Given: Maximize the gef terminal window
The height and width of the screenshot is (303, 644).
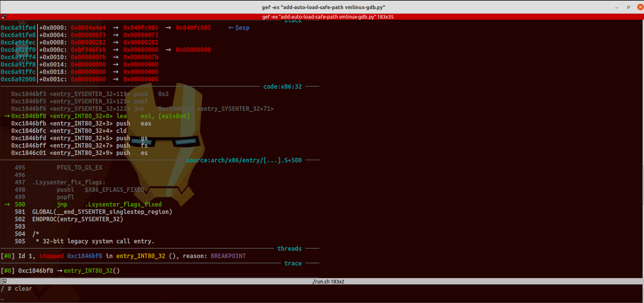Looking at the screenshot, I should [629, 7].
